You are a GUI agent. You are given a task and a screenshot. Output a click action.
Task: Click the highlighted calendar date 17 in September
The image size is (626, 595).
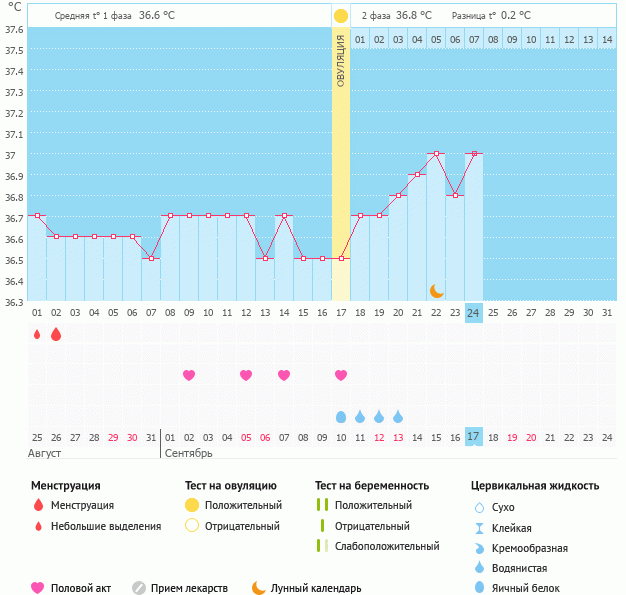tap(474, 437)
